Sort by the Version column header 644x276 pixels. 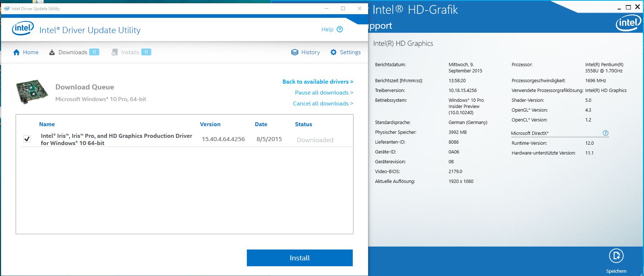click(x=210, y=124)
